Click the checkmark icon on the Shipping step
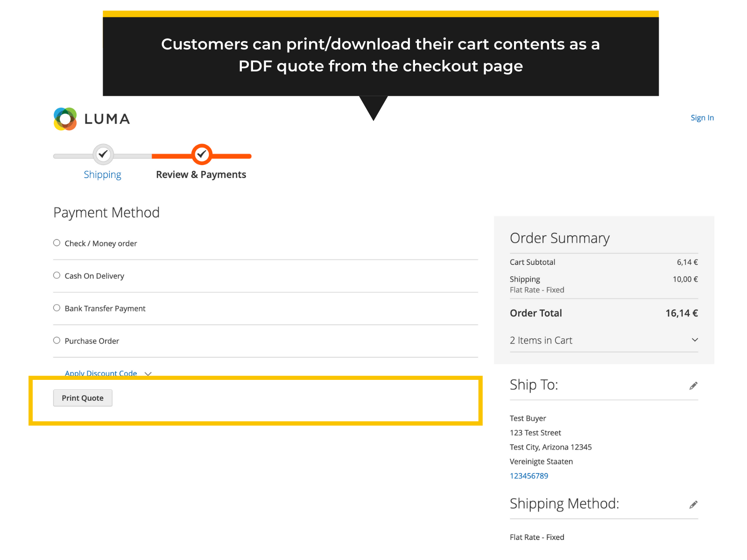The width and height of the screenshot is (747, 560). point(103,154)
